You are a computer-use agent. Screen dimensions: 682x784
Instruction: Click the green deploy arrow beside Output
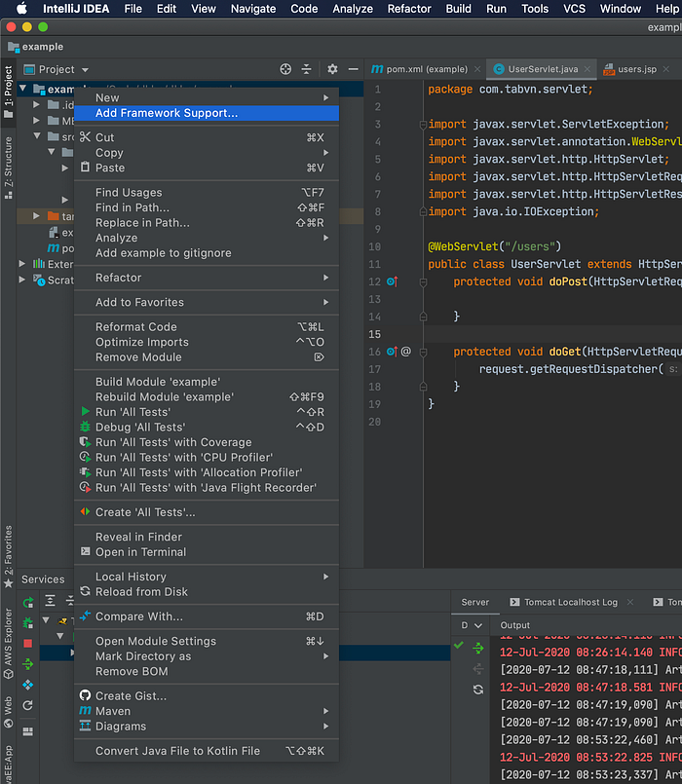click(478, 647)
